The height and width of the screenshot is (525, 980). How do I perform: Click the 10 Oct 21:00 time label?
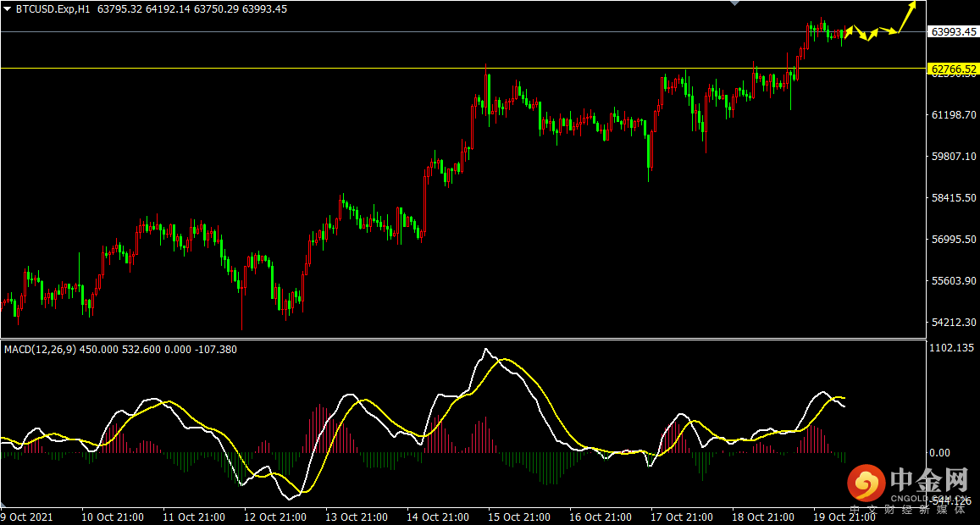pos(113,517)
